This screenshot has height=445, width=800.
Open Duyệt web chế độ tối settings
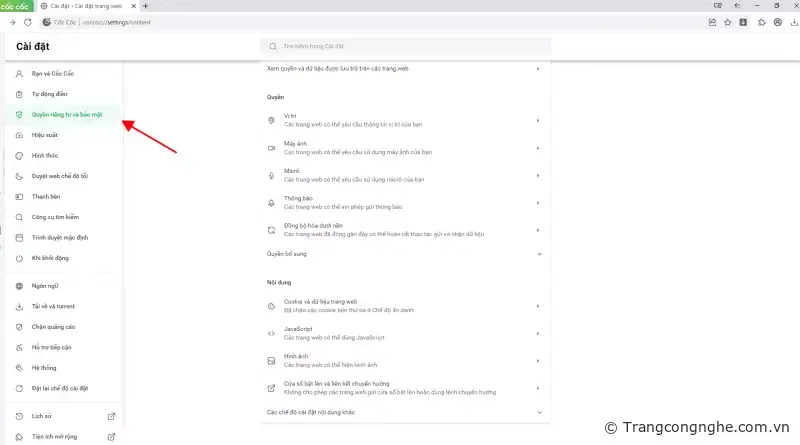[59, 175]
